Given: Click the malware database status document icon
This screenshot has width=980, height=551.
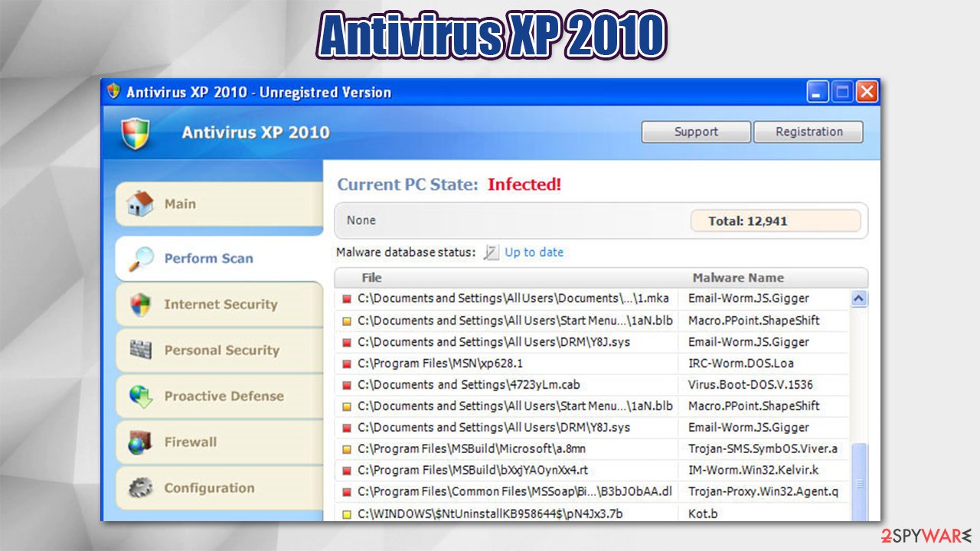Looking at the screenshot, I should [492, 253].
